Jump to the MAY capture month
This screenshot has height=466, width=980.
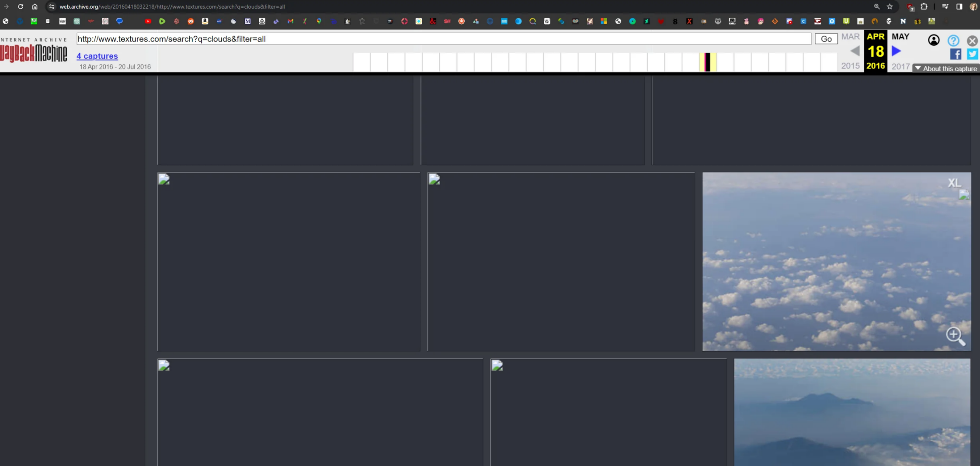(x=900, y=37)
